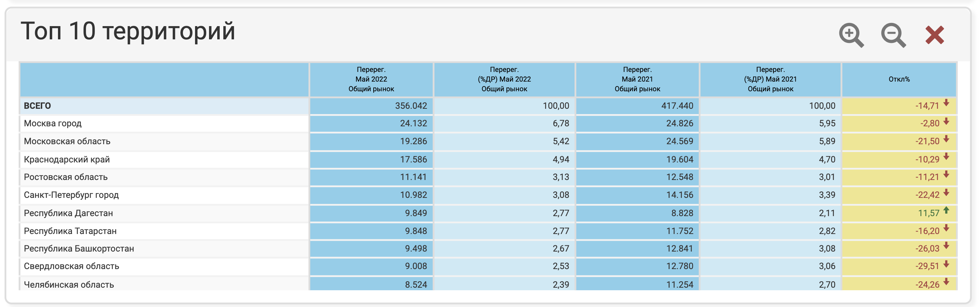Close the Топ 10 территорий panel
This screenshot has width=980, height=307.
934,35
